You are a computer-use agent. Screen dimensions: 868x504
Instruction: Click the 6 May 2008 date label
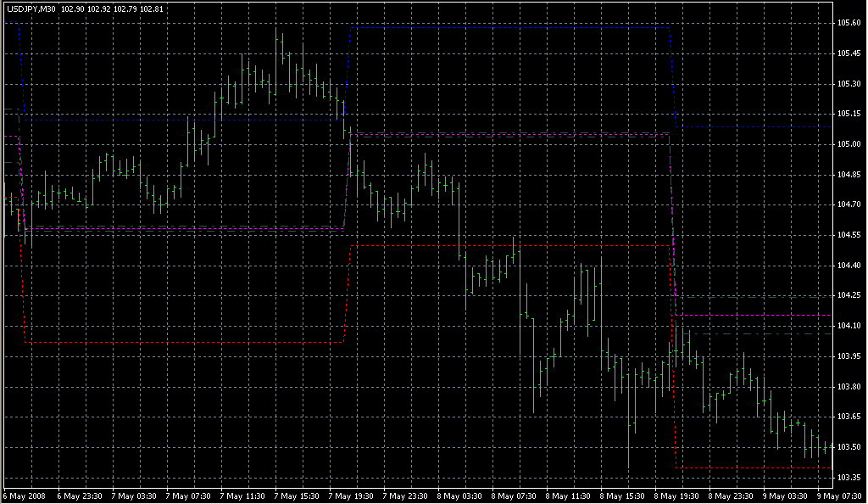tap(25, 496)
